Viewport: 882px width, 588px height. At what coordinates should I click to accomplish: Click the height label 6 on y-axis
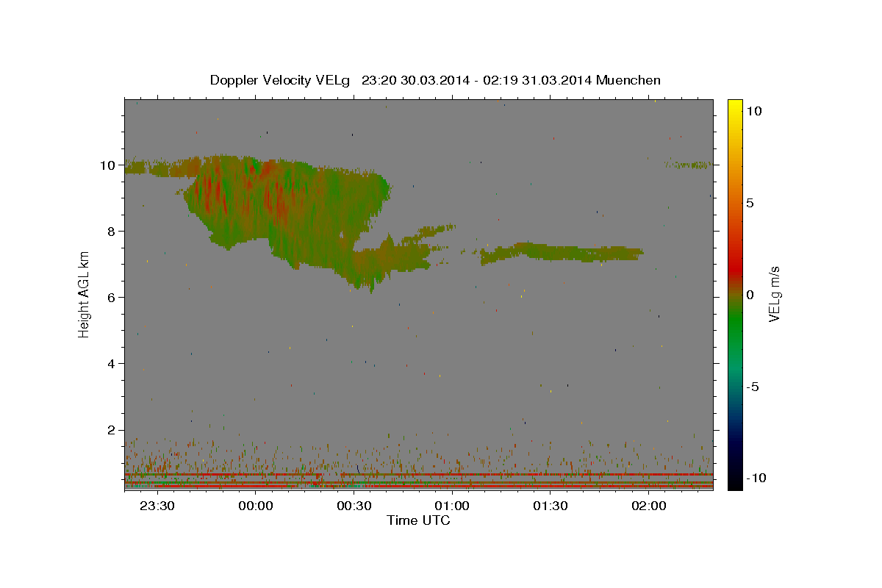[111, 298]
